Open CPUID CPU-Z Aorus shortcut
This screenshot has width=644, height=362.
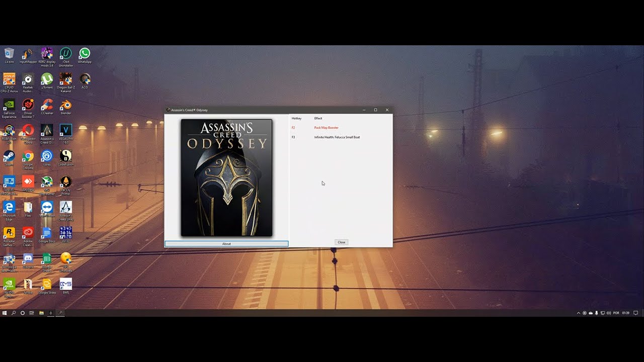(x=9, y=82)
